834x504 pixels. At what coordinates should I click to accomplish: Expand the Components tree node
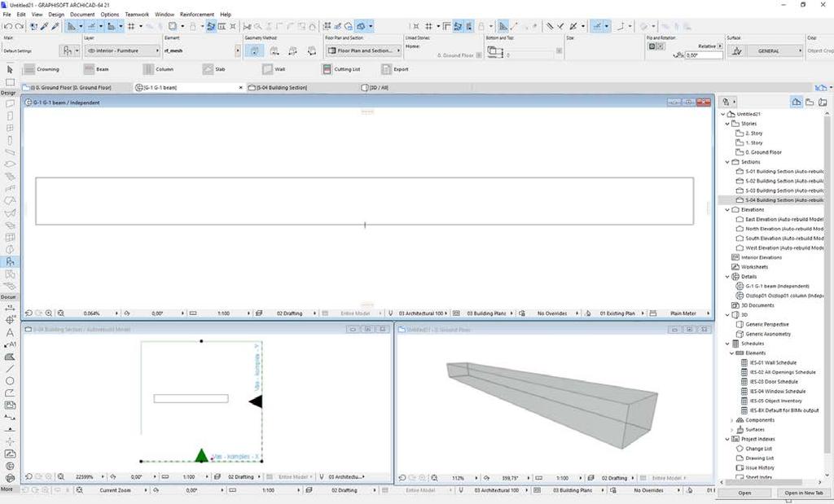point(731,420)
